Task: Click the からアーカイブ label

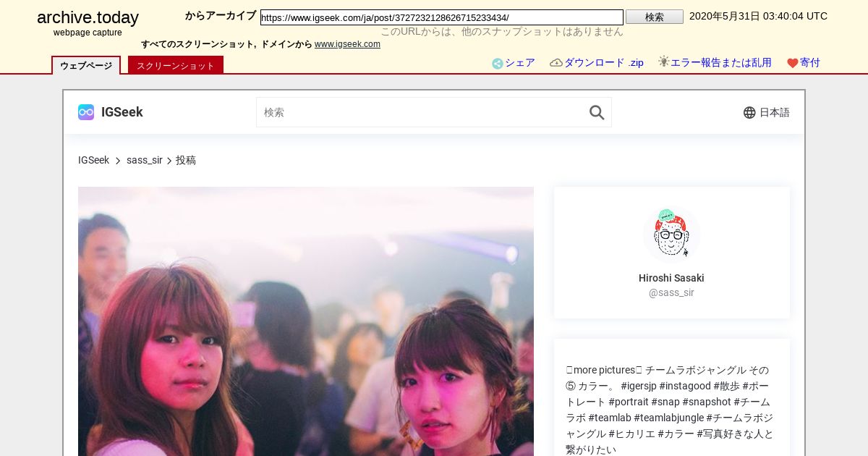Action: (221, 15)
